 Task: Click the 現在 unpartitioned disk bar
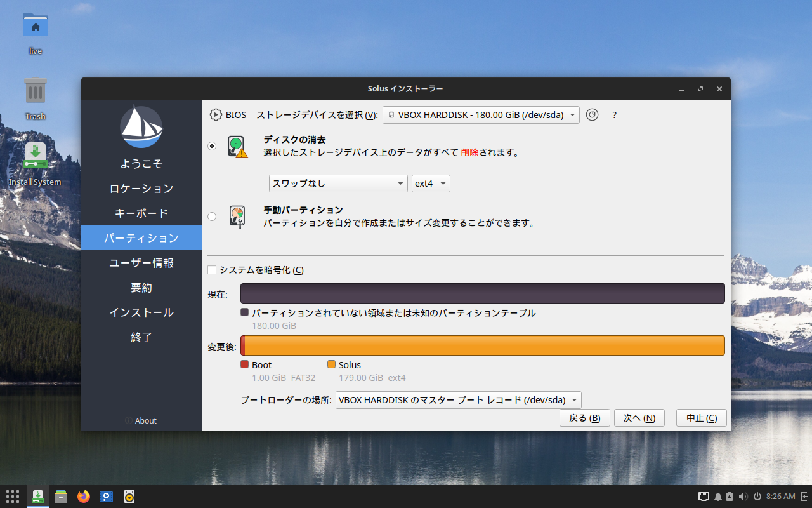(483, 293)
